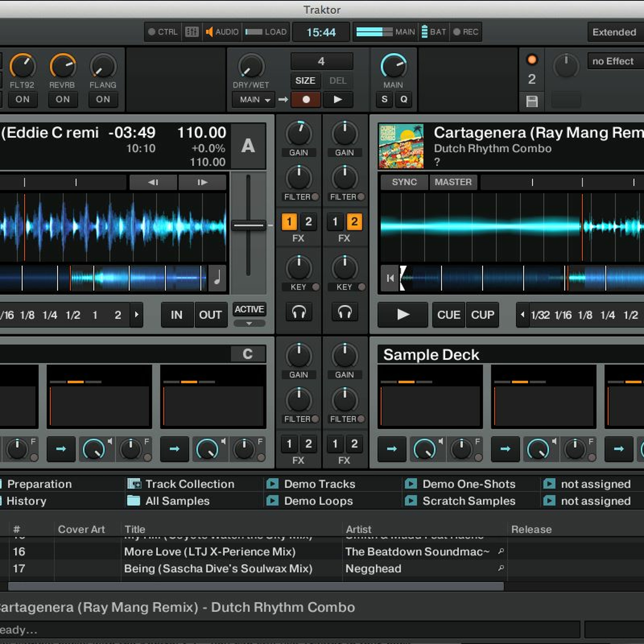Toggle FX 2 assign on deck A channel
This screenshot has height=644, width=644.
308,222
